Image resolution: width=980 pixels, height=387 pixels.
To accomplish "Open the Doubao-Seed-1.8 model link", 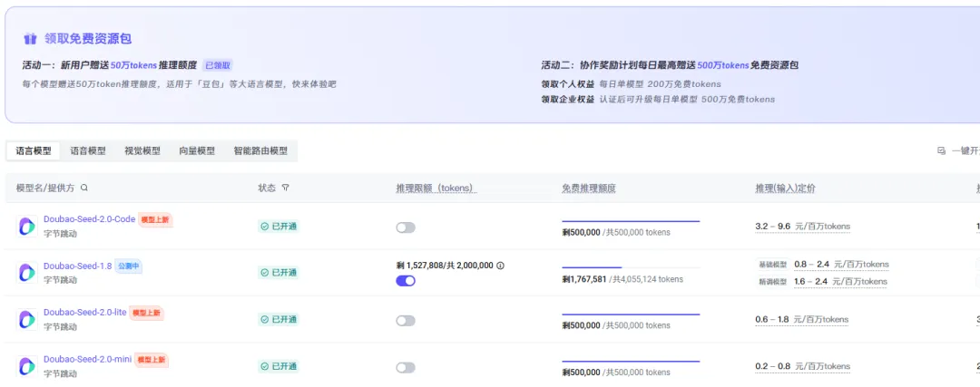I will pos(77,266).
